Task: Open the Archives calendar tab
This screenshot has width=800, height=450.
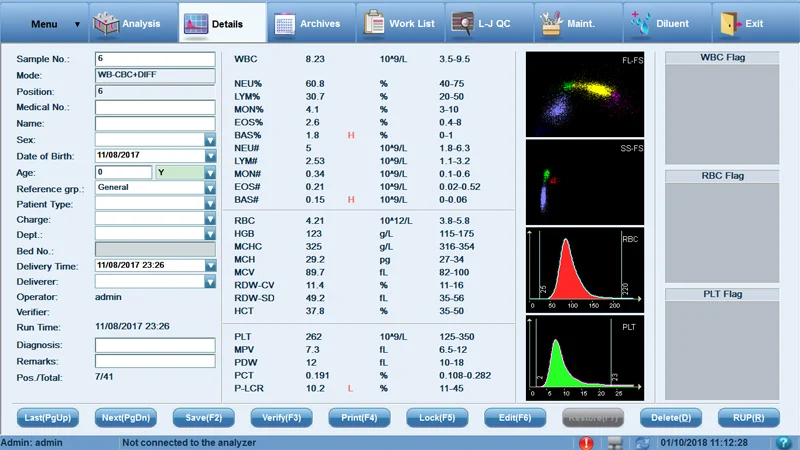Action: [309, 23]
